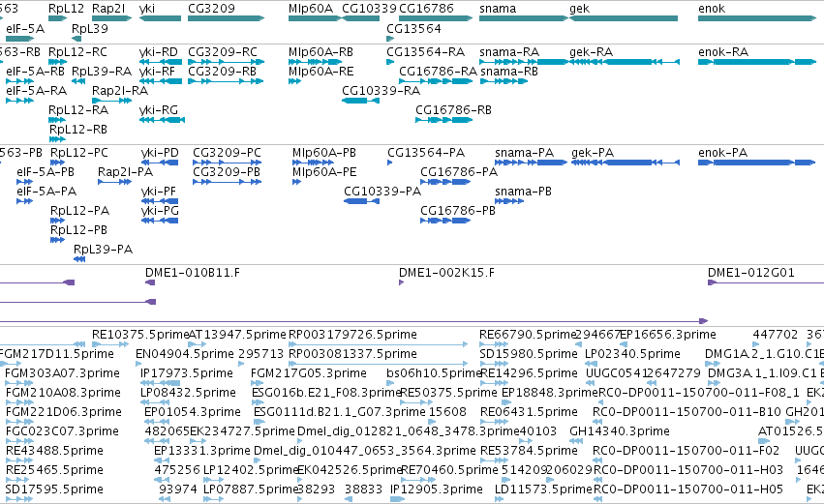Select the gek gene feature
The width and height of the screenshot is (824, 504).
624,18
